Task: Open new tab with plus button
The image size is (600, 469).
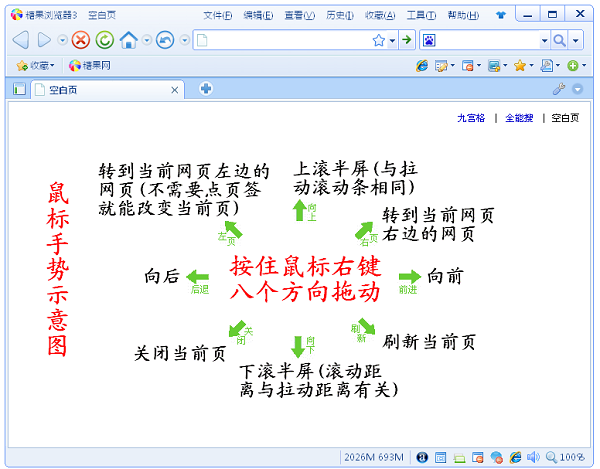Action: 206,88
